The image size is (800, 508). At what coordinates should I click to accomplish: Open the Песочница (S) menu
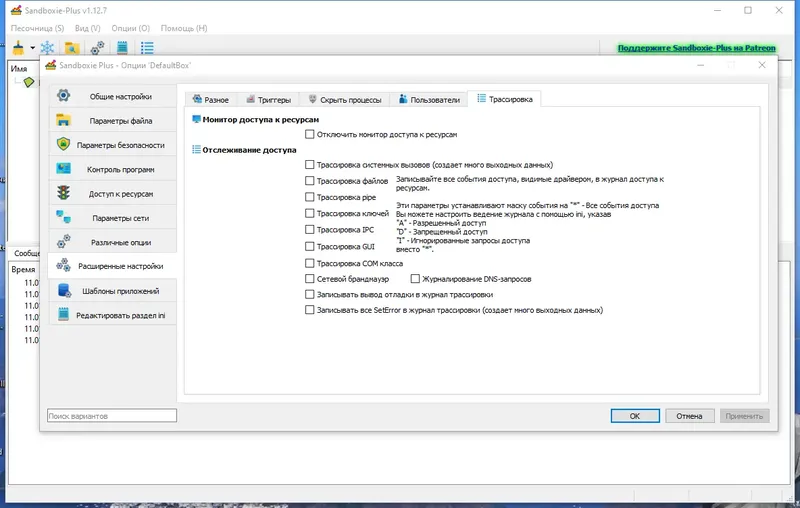(37, 28)
